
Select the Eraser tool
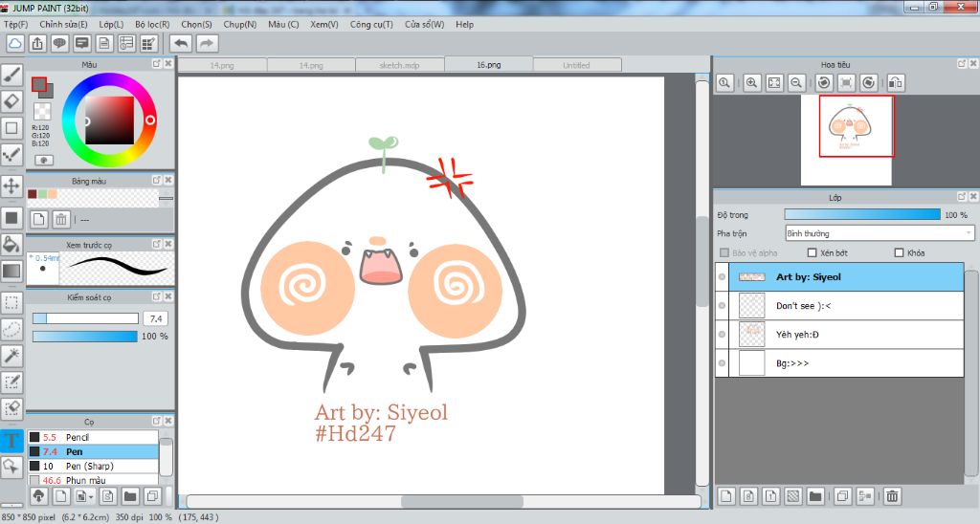coord(11,101)
